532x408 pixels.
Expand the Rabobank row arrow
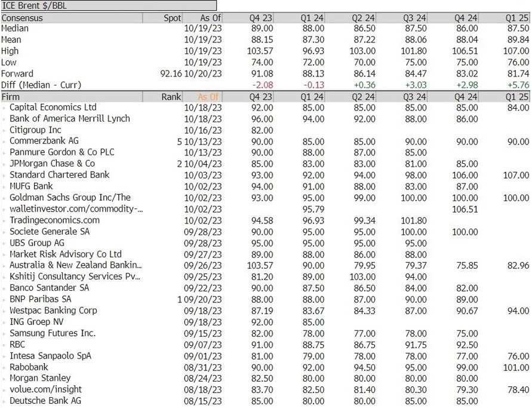pyautogui.click(x=4, y=367)
